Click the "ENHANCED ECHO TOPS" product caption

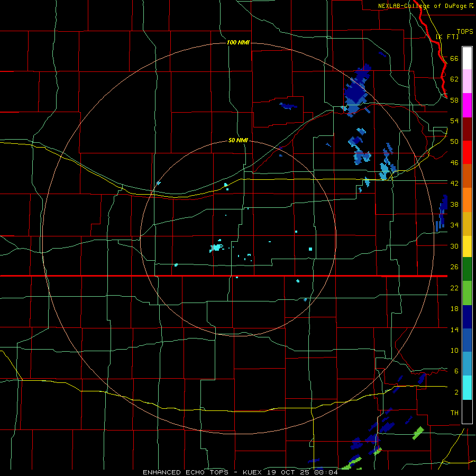[x=186, y=472]
